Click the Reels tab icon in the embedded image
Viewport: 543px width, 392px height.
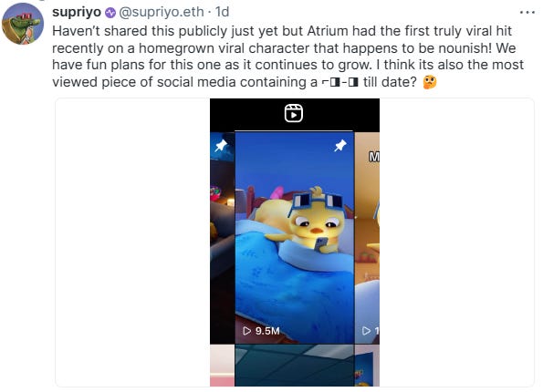[x=294, y=113]
